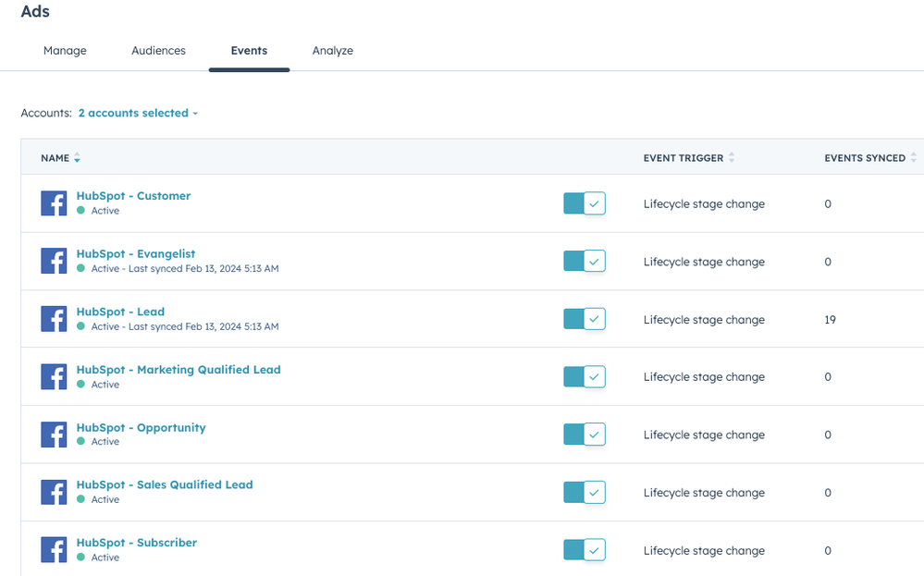Toggle the Marketing Qualified Lead event switch
This screenshot has width=924, height=576.
point(585,377)
